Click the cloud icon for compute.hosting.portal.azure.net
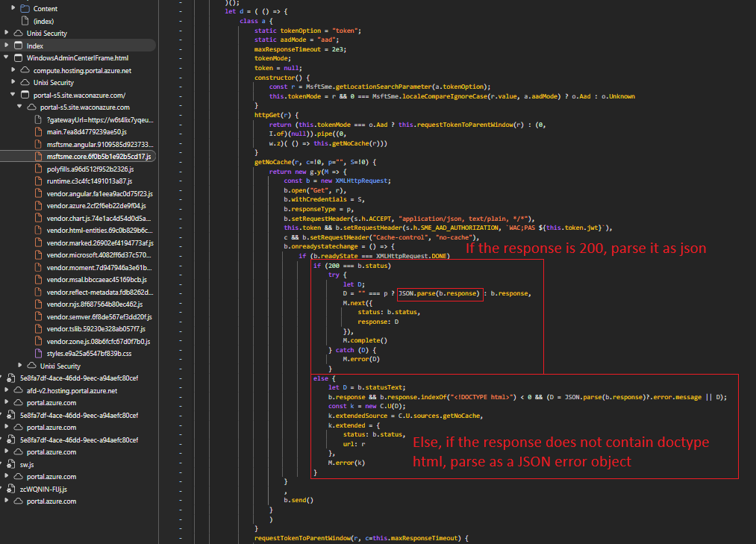The height and width of the screenshot is (544, 756). pyautogui.click(x=25, y=70)
